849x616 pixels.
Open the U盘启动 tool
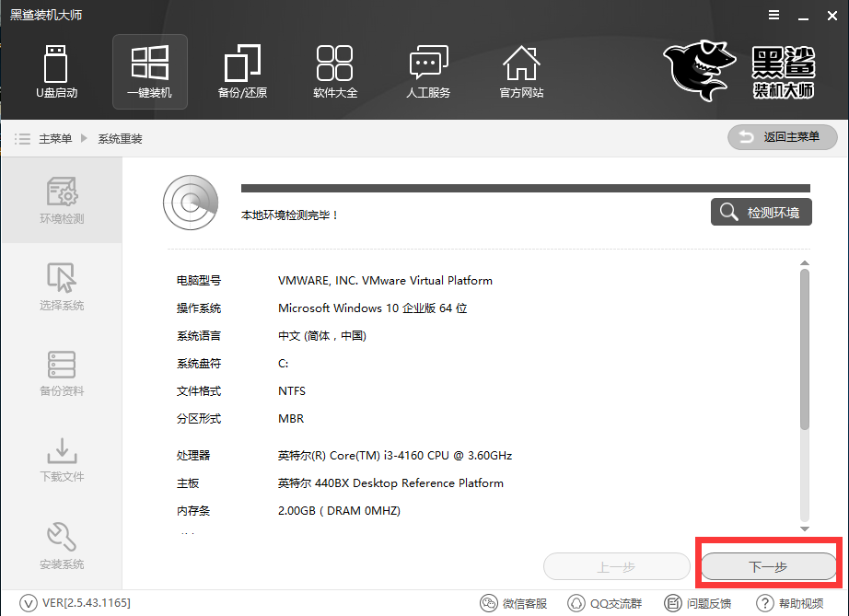56,72
